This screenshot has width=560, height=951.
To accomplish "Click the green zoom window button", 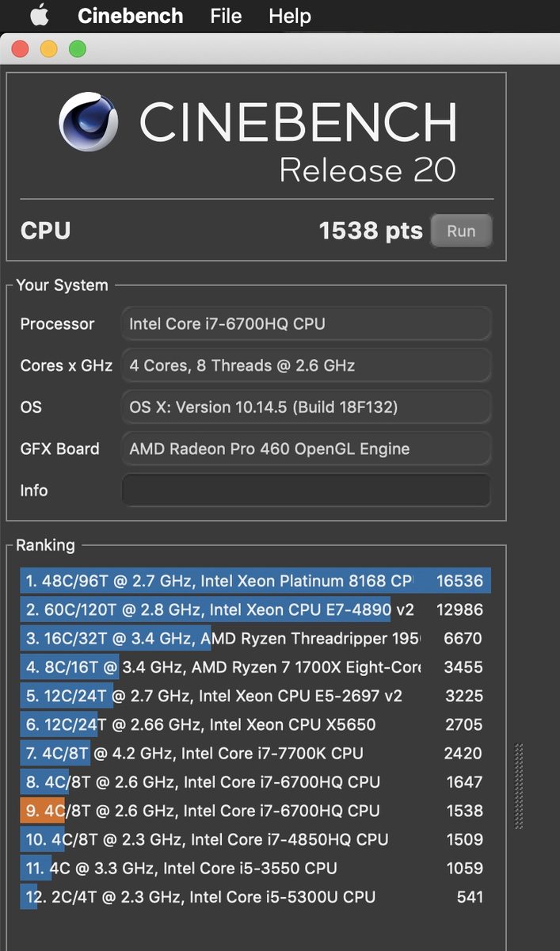I will (x=77, y=49).
